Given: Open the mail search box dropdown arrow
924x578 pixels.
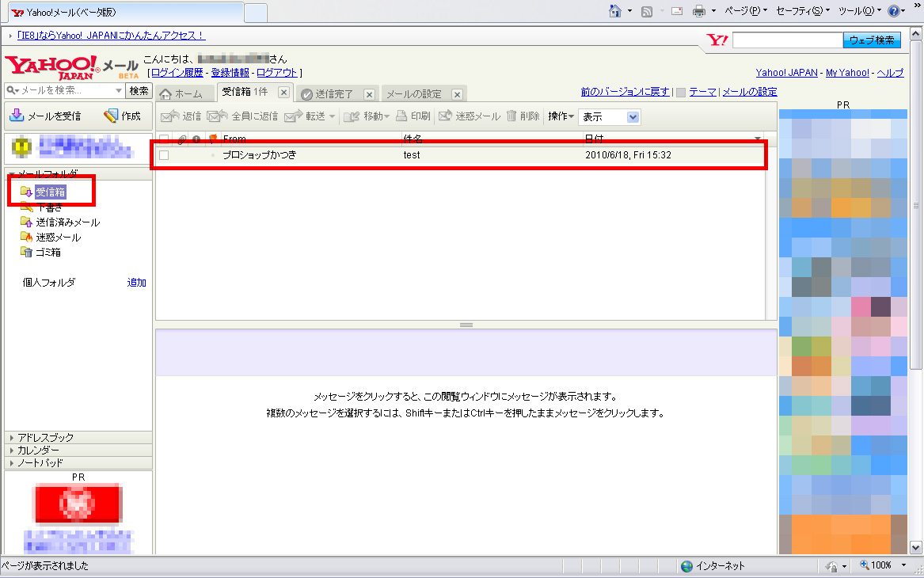Looking at the screenshot, I should (x=119, y=90).
